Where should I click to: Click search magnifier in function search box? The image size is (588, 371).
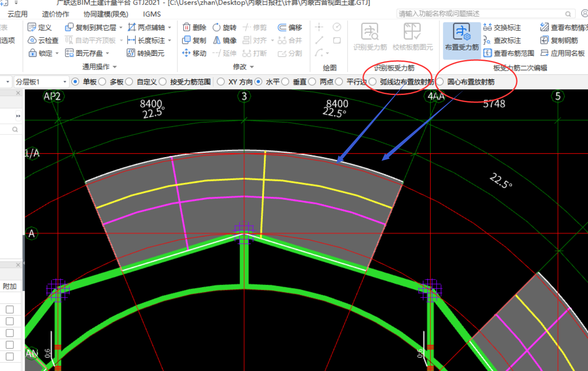click(x=567, y=14)
